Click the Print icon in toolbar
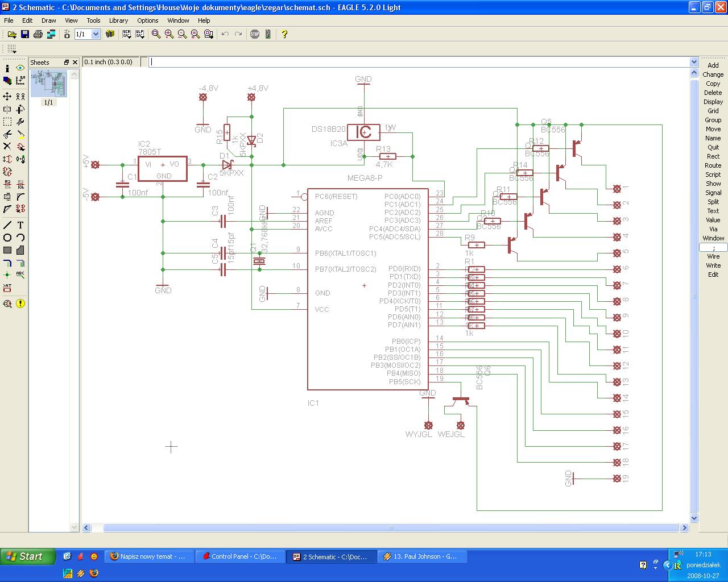728x582 pixels. tap(38, 34)
